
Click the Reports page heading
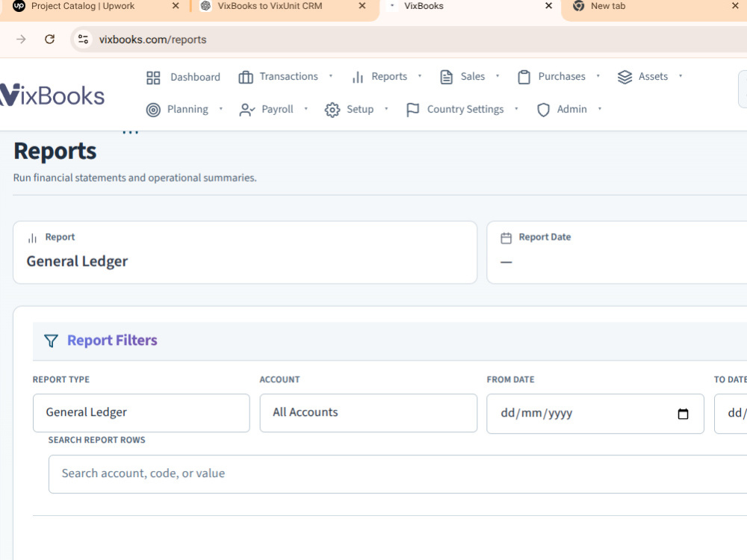(55, 152)
